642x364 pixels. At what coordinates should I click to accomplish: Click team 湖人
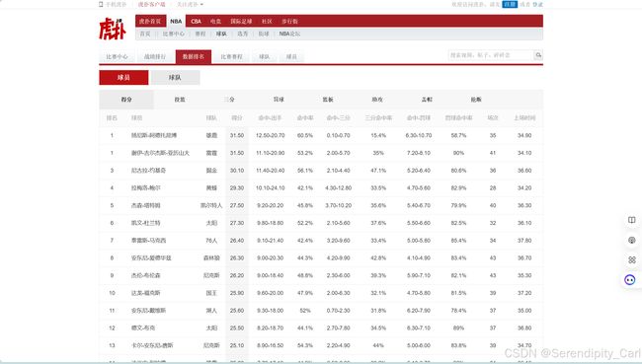tap(211, 311)
